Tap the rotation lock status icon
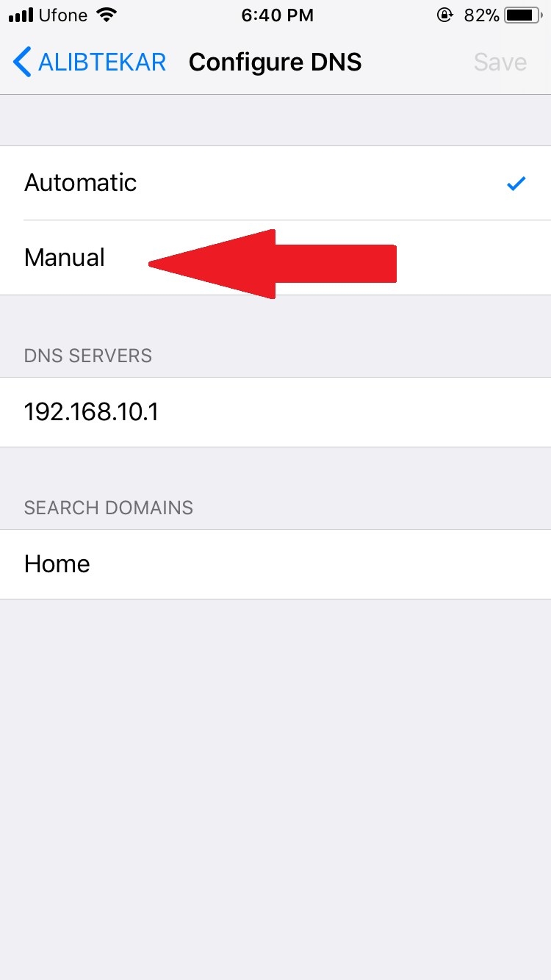The width and height of the screenshot is (551, 980). [444, 15]
